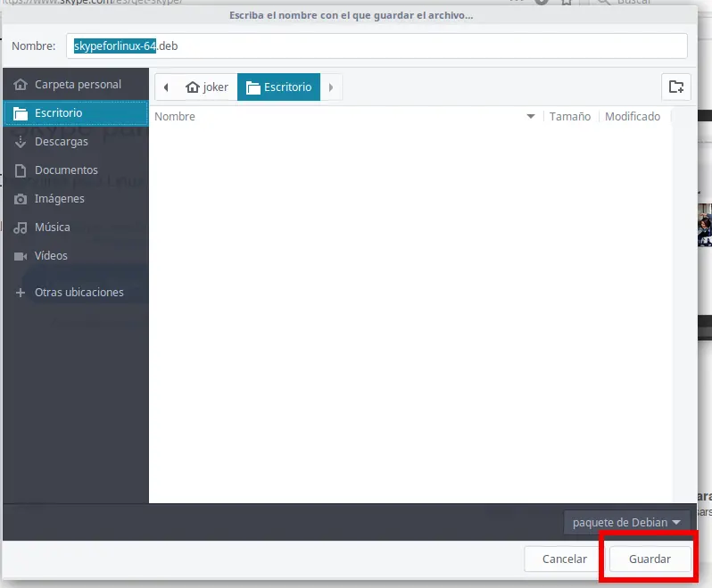Open the Música folder
Image resolution: width=712 pixels, height=588 pixels.
(76, 228)
